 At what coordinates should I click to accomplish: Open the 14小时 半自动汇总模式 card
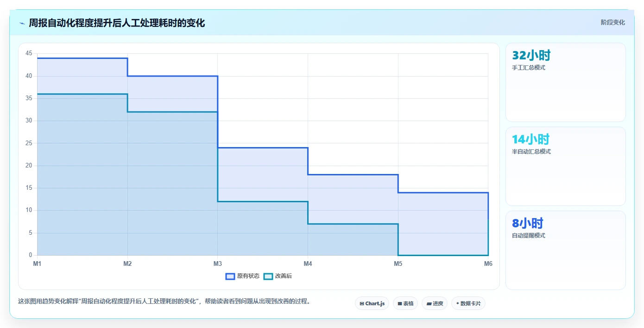[x=566, y=167]
